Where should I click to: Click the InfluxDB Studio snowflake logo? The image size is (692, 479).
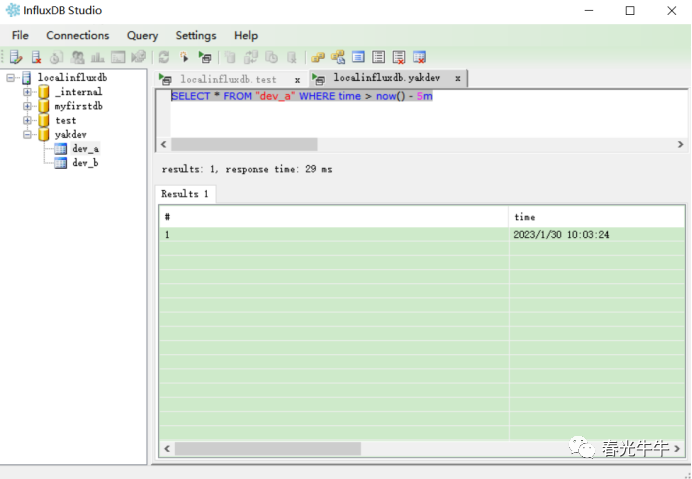[x=13, y=10]
